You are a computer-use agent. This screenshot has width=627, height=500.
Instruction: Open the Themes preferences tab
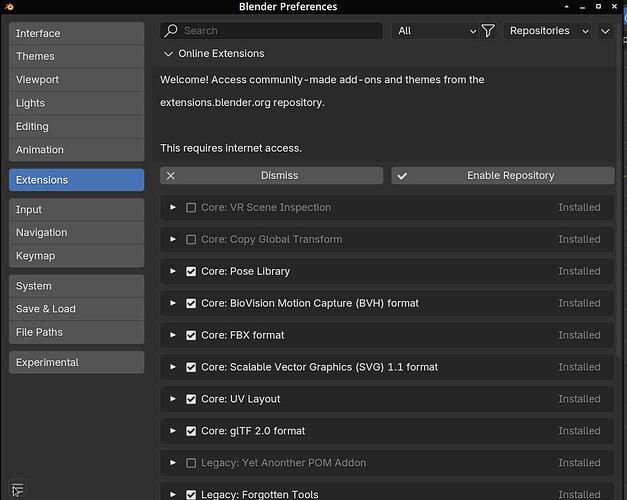(x=76, y=56)
